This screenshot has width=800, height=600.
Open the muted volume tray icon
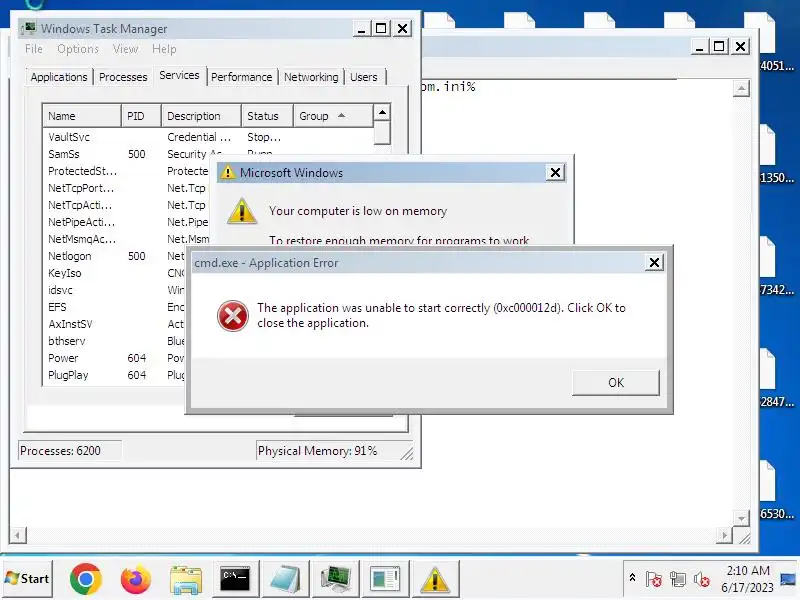[702, 579]
